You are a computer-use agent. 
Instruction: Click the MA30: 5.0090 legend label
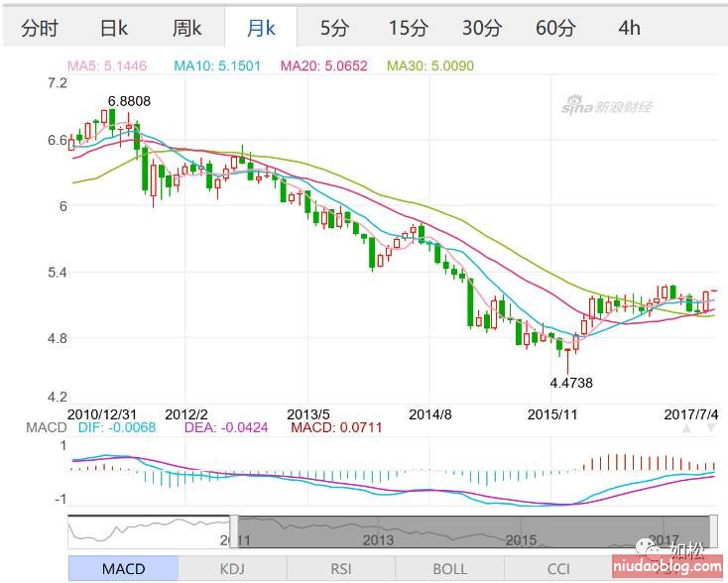[x=430, y=65]
